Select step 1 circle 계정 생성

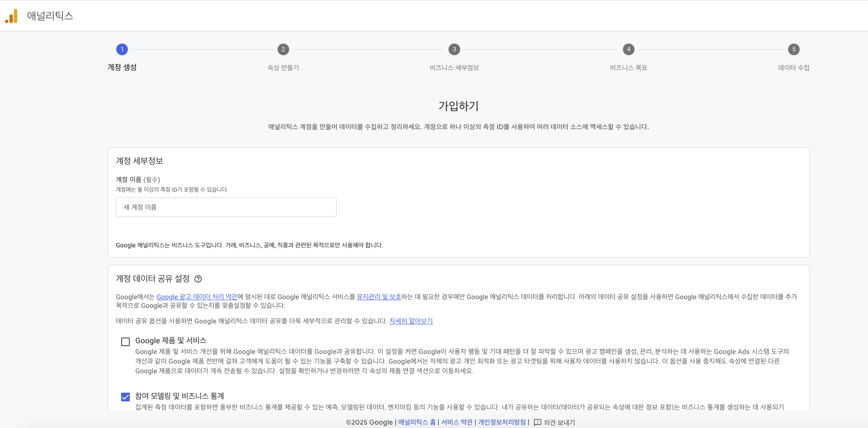122,49
